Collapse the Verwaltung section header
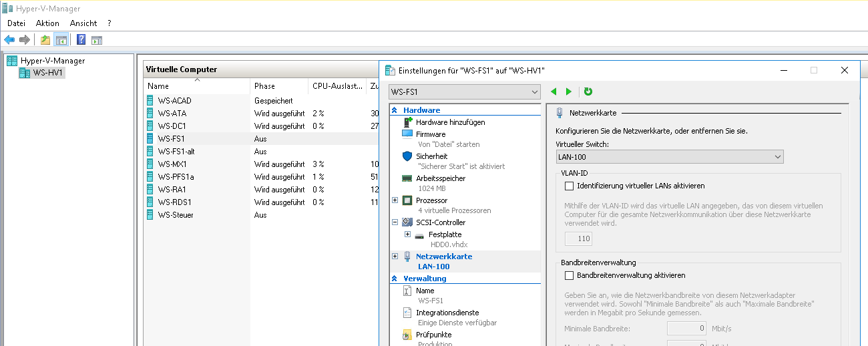The image size is (868, 346). pos(395,279)
